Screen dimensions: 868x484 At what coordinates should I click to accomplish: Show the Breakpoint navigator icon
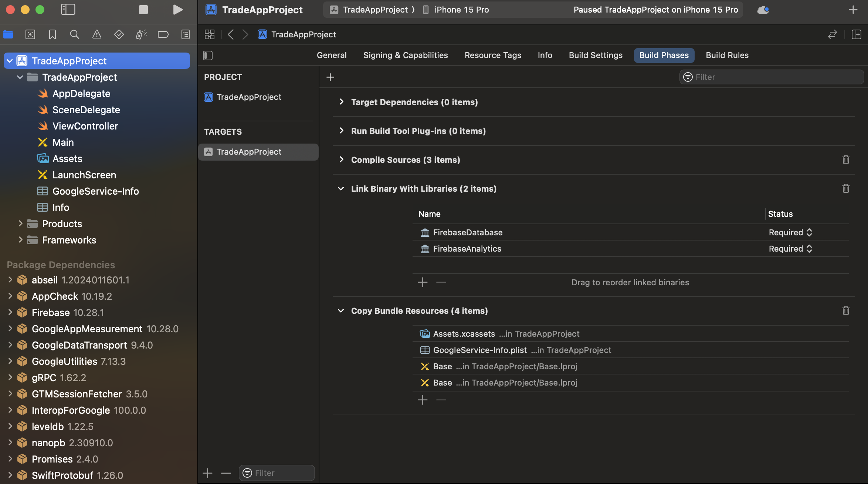[x=163, y=34]
